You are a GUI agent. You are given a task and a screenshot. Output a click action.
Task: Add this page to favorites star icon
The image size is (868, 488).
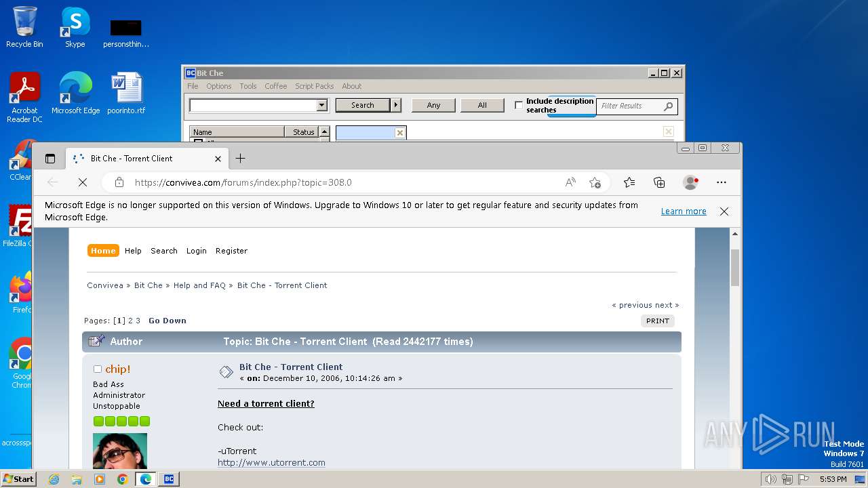(595, 182)
